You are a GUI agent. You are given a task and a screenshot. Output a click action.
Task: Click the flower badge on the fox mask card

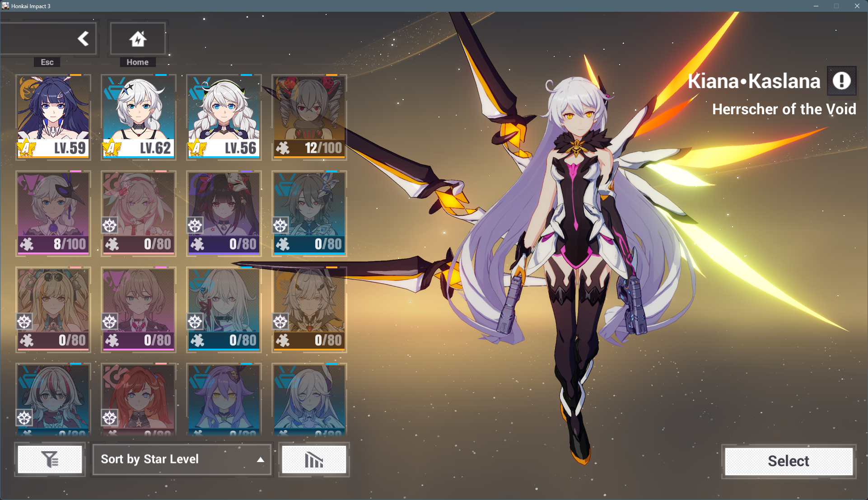(195, 225)
